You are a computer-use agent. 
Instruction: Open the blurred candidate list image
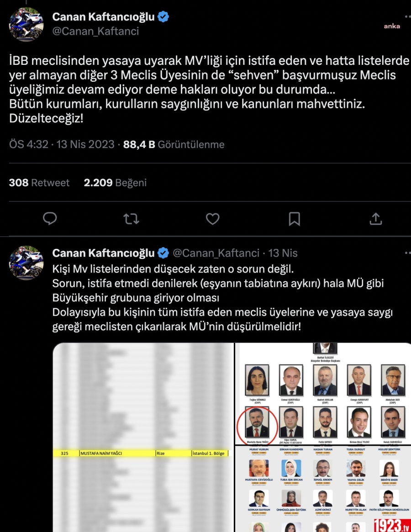tap(143, 437)
